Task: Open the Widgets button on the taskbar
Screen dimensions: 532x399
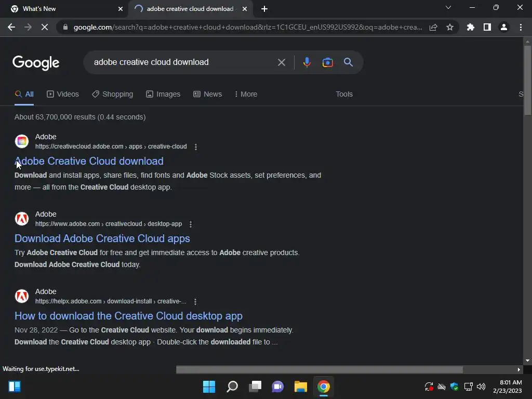Action: click(x=15, y=387)
